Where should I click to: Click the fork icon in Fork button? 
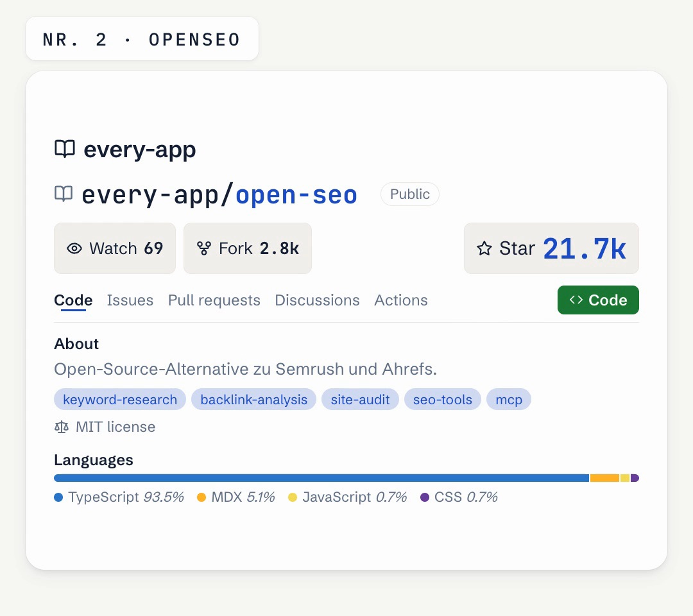coord(204,248)
